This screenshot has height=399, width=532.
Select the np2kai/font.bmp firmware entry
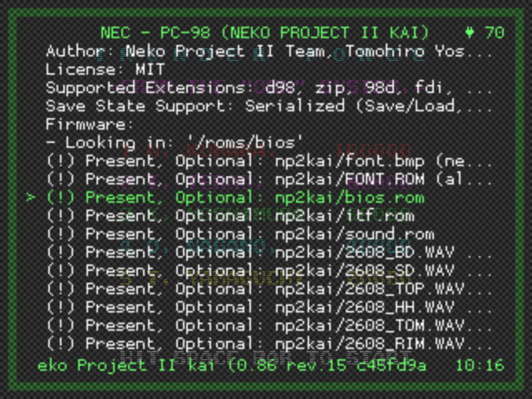[269, 161]
